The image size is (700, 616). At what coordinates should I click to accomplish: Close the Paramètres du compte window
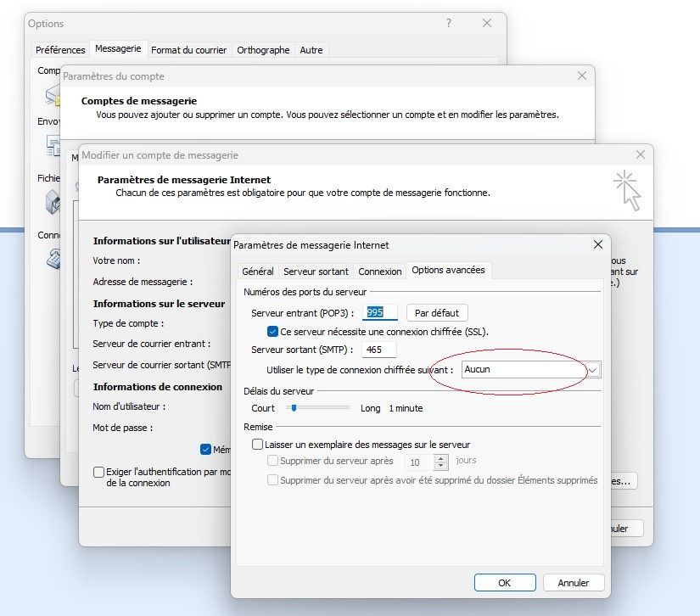pyautogui.click(x=582, y=76)
